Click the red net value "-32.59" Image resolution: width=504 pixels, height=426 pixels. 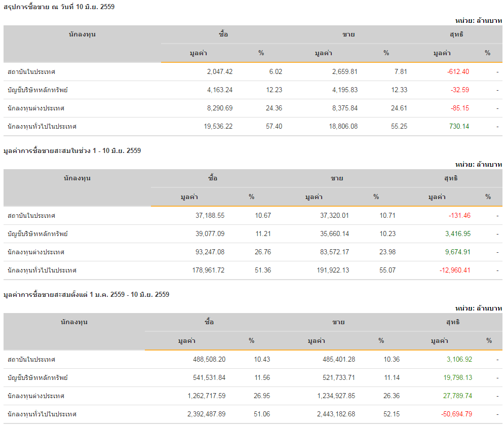(459, 90)
